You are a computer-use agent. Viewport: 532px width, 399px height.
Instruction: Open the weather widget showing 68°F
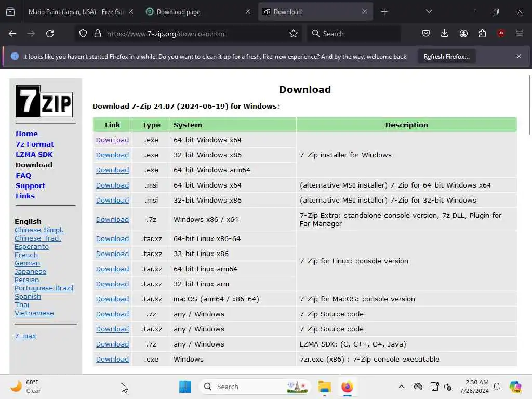pos(25,387)
